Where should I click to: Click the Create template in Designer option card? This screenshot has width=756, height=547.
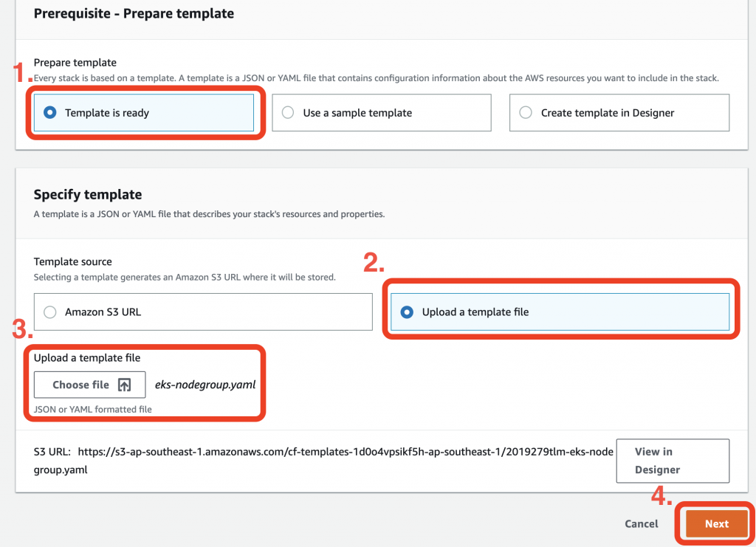click(x=619, y=113)
